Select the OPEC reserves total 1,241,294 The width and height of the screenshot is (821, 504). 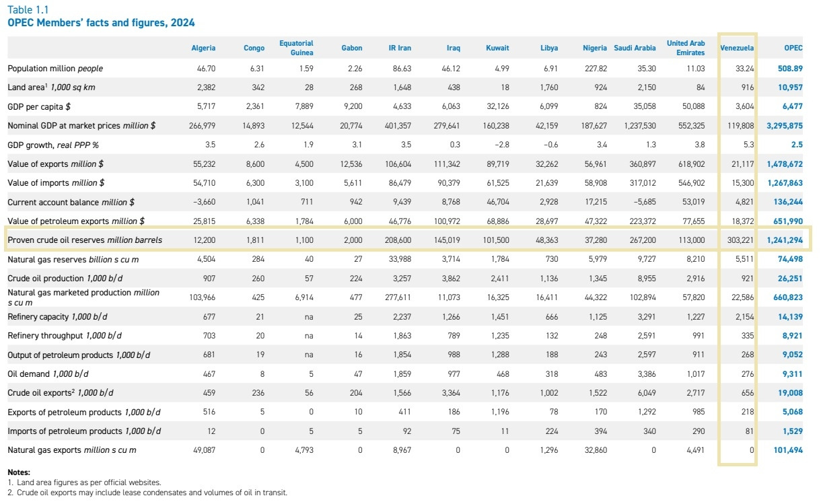[x=785, y=240]
